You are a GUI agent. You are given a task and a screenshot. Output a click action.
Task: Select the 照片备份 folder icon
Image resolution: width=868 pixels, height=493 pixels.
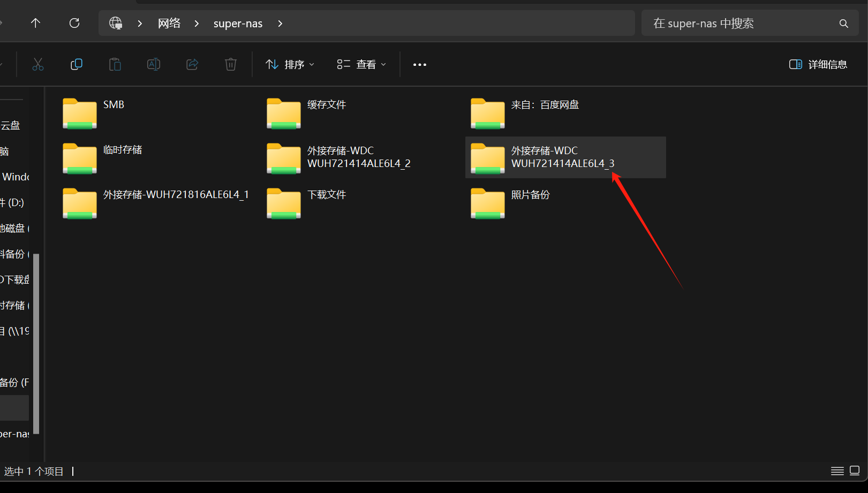click(x=488, y=203)
